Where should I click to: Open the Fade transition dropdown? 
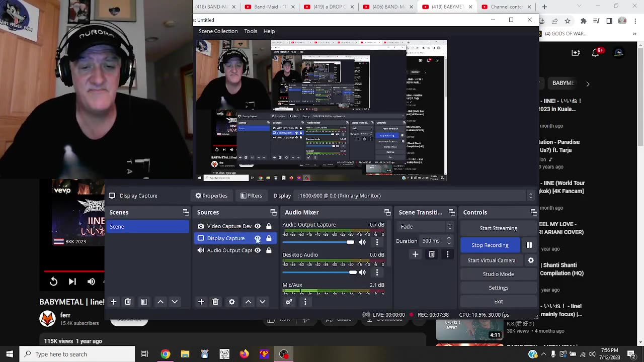click(x=426, y=227)
